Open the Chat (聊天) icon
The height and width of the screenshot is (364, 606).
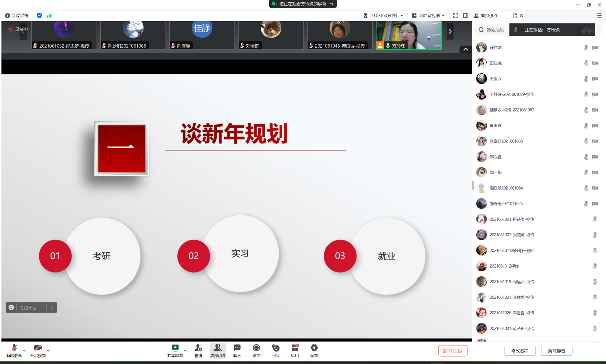click(237, 348)
